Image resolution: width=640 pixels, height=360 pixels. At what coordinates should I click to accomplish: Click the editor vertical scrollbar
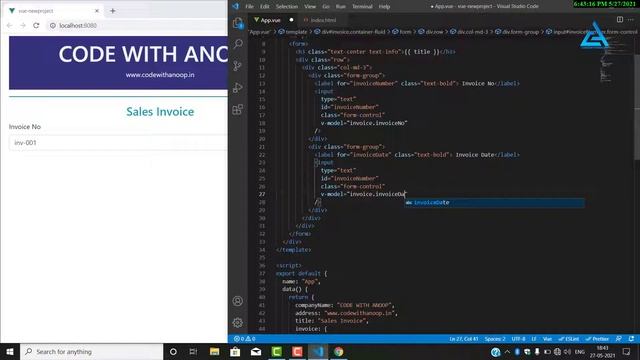point(637,107)
